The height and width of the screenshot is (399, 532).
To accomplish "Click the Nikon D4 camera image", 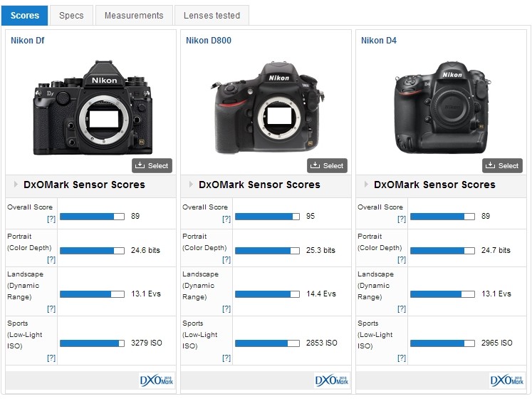I will (443, 107).
